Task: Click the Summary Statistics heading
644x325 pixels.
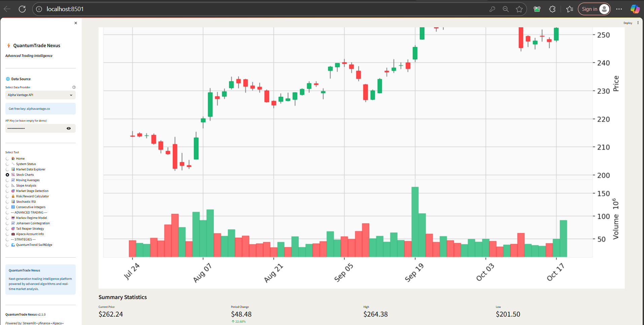Action: (x=123, y=297)
